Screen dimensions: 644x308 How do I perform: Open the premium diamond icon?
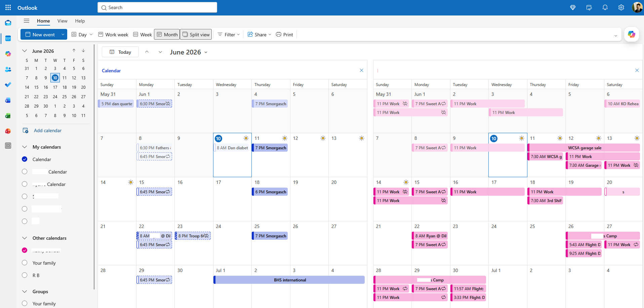(x=573, y=7)
